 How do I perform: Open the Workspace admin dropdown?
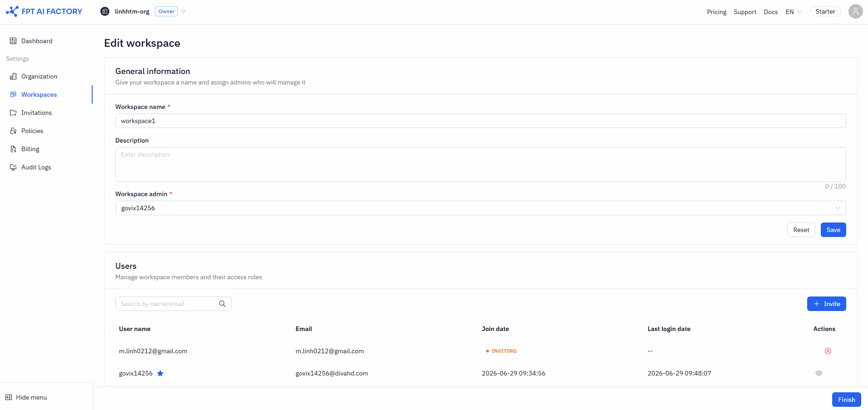tap(480, 208)
